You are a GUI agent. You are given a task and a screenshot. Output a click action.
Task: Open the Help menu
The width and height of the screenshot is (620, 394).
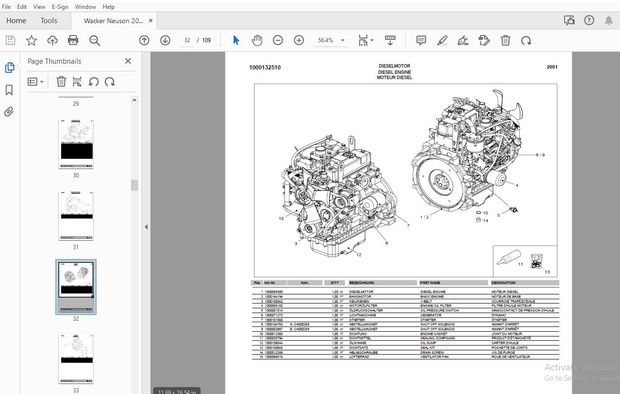point(108,7)
